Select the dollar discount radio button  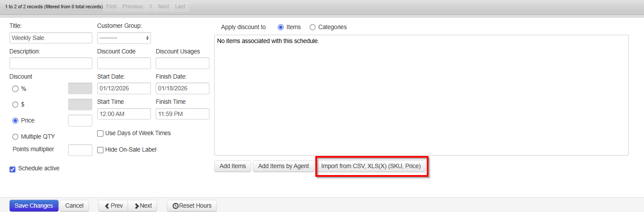tap(16, 105)
